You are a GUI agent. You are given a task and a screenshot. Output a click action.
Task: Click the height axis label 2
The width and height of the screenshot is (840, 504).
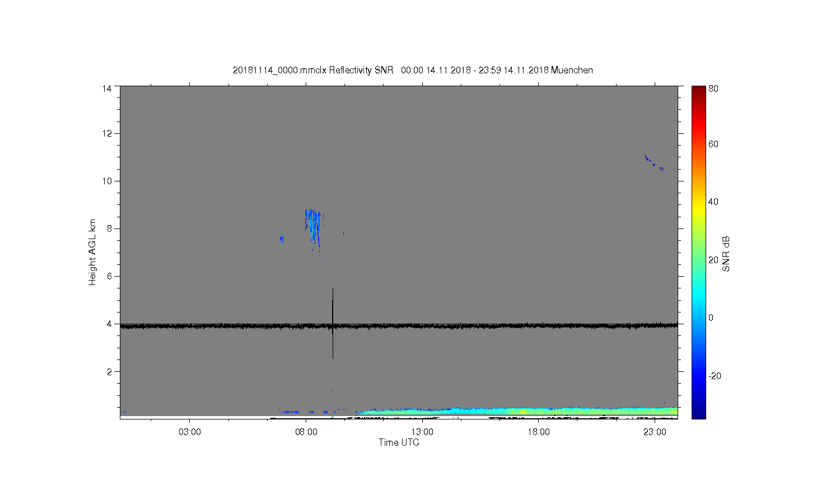click(109, 371)
